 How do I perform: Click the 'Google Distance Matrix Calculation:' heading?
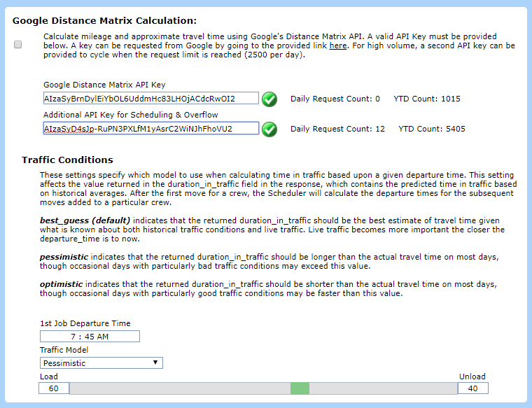coord(104,21)
